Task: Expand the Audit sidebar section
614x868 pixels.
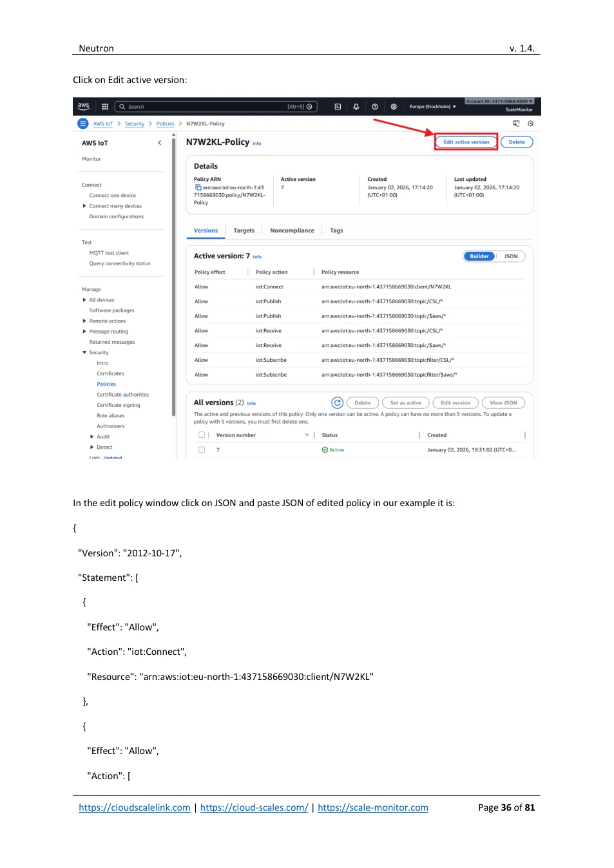Action: click(x=92, y=437)
